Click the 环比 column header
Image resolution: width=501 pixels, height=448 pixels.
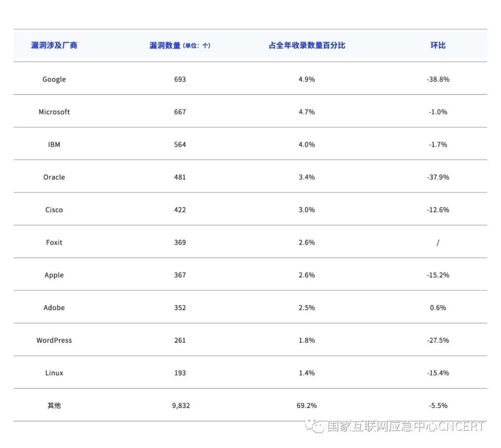point(438,45)
